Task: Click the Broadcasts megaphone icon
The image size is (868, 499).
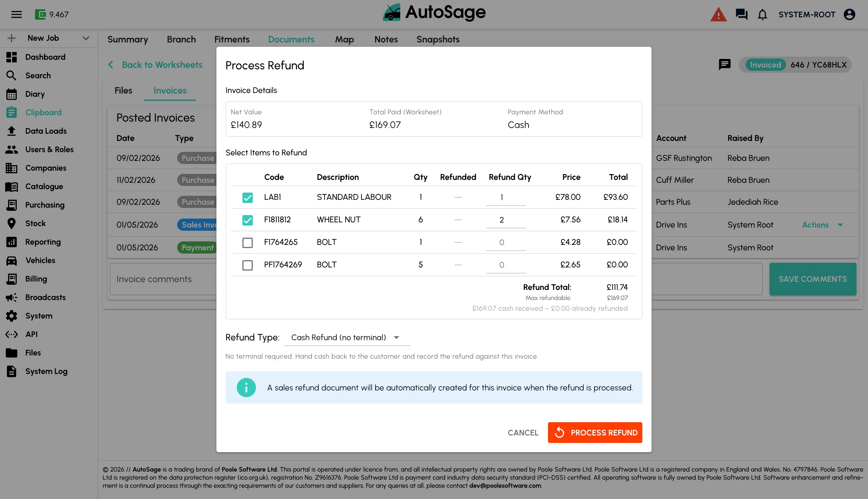Action: tap(12, 297)
